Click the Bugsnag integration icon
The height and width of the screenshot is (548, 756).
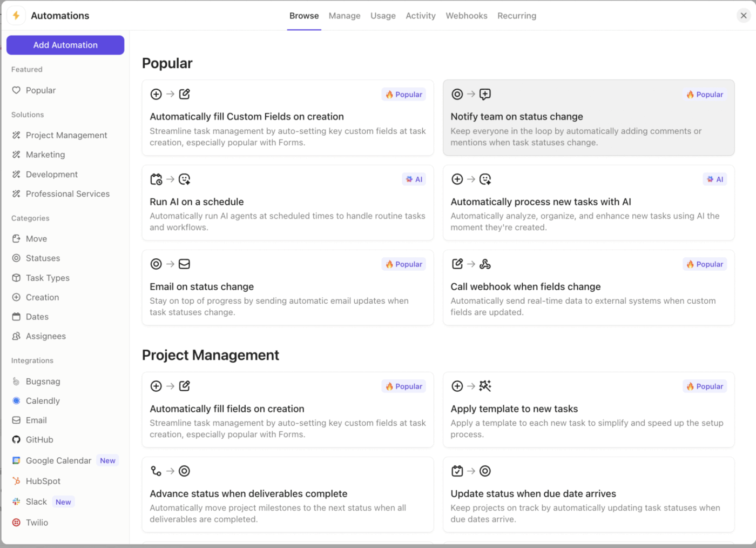point(17,381)
